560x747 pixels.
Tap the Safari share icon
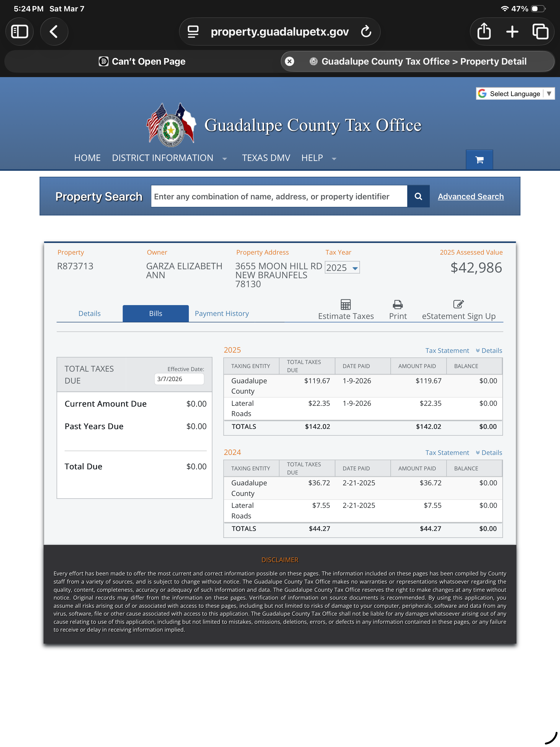[x=484, y=32]
